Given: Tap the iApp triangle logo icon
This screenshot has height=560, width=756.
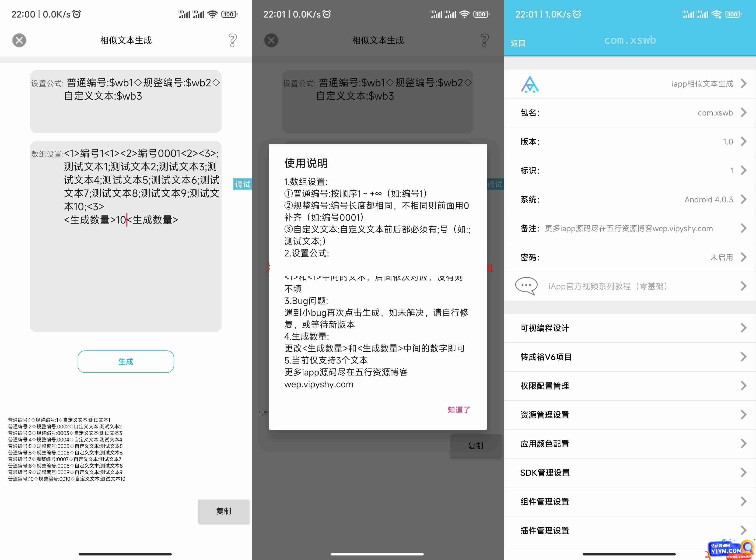Looking at the screenshot, I should pos(530,84).
